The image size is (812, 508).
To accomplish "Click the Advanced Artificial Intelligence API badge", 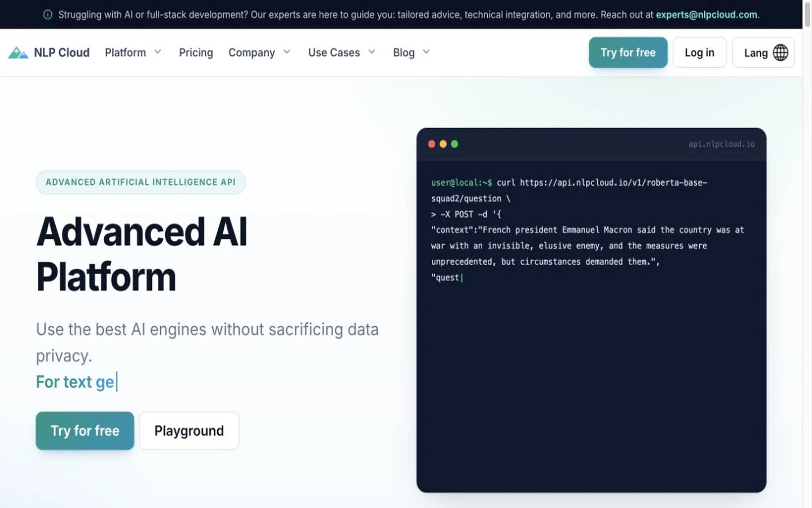I will (140, 182).
